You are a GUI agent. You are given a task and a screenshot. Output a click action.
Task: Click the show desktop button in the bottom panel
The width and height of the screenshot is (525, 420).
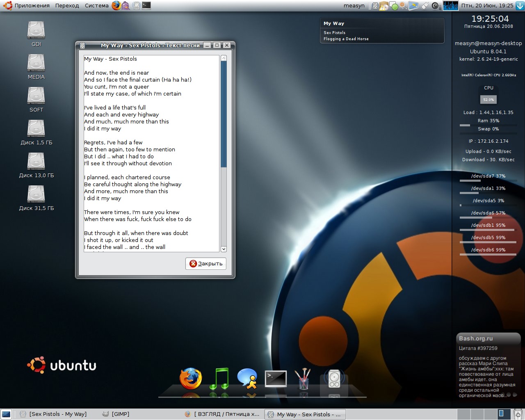[6, 414]
